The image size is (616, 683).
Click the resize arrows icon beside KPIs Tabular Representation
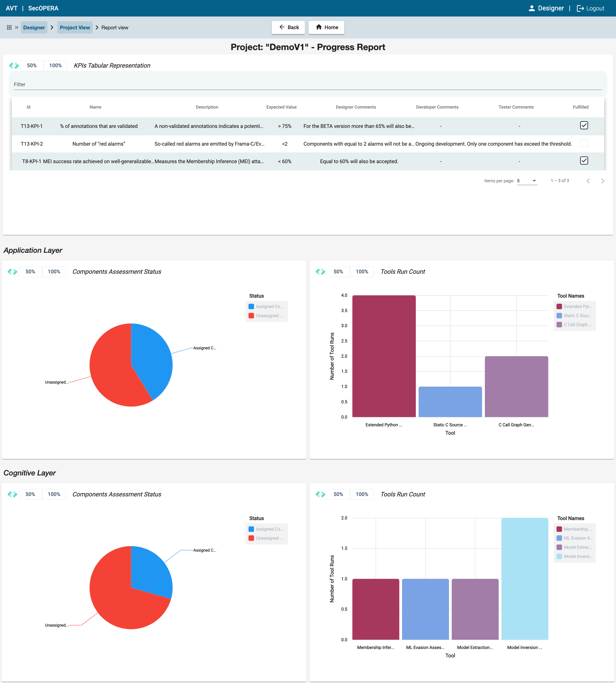(x=14, y=66)
